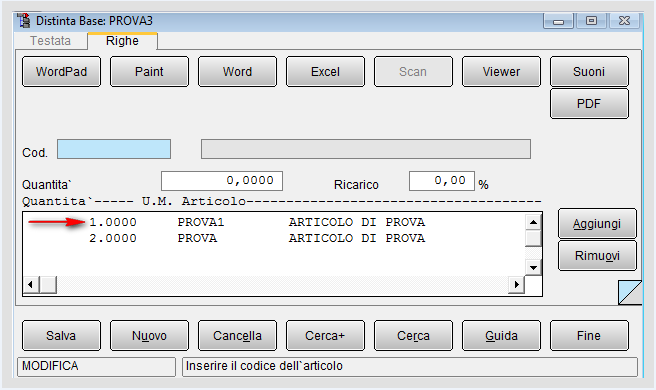Click the status message 'Inserire il codice dell`articolo'
Viewport: 656px width, 390px height.
coord(410,367)
